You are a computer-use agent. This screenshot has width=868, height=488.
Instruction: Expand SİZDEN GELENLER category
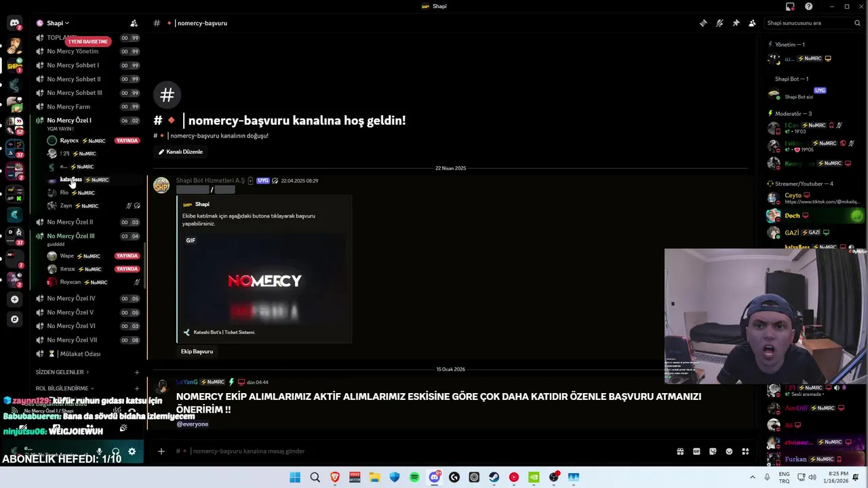coord(62,372)
